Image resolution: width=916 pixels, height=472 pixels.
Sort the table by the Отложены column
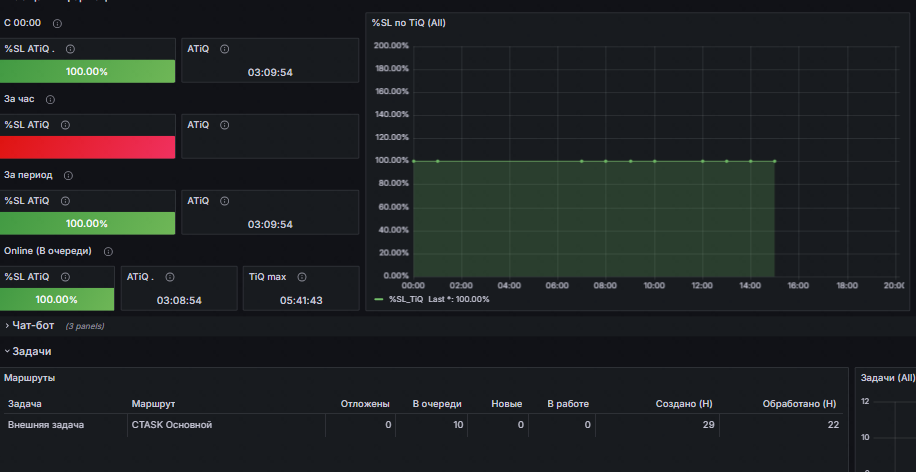(x=365, y=404)
